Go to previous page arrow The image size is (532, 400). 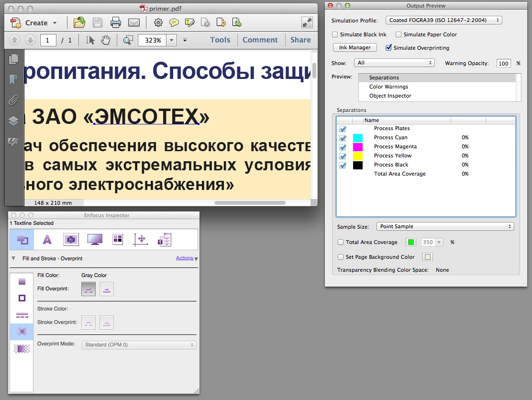[14, 40]
